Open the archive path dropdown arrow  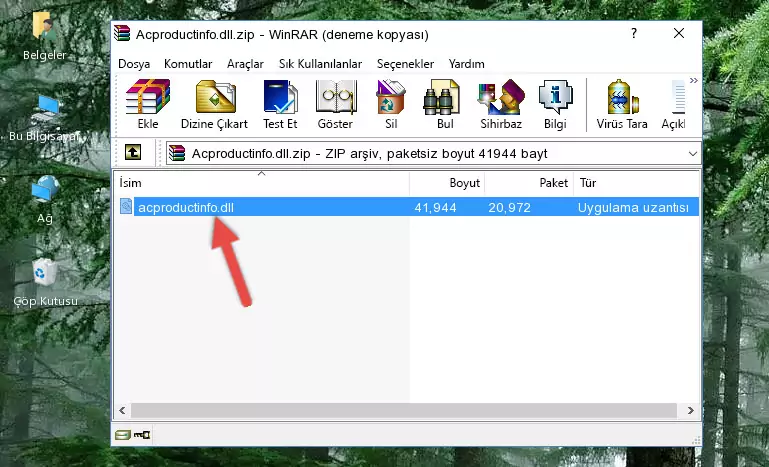692,154
